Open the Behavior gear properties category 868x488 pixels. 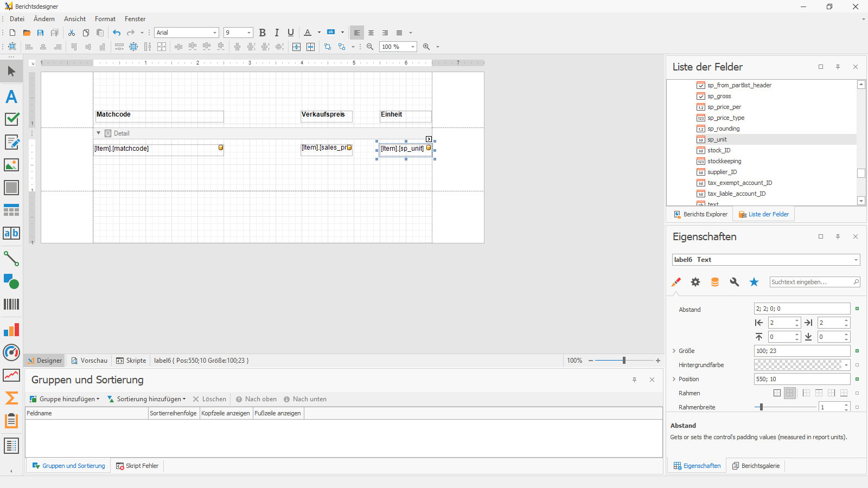coord(695,282)
